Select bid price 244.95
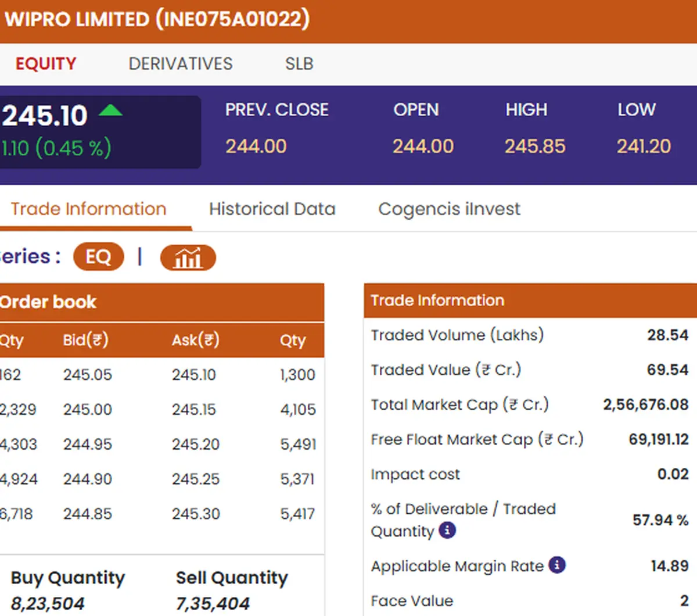The height and width of the screenshot is (616, 697). [87, 445]
